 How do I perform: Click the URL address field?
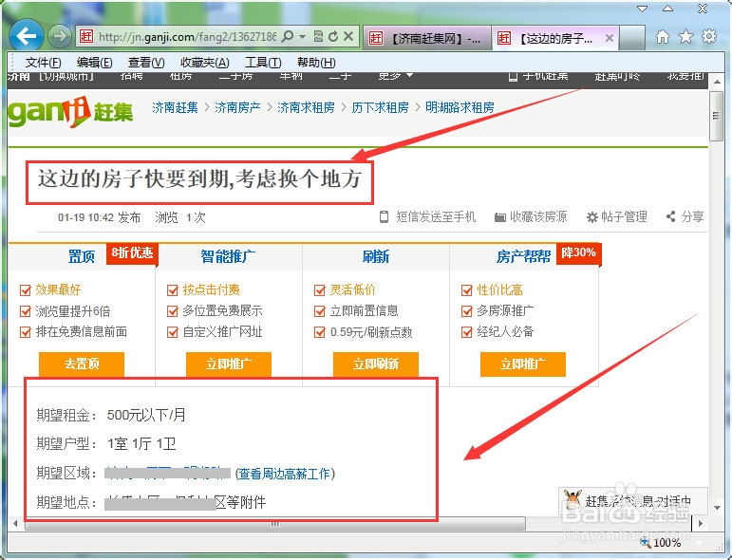(x=187, y=36)
